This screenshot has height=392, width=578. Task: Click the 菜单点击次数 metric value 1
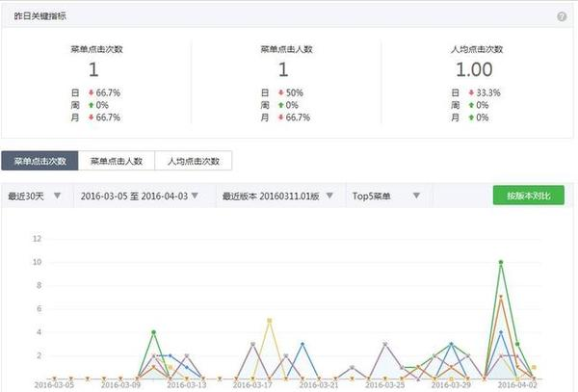[93, 69]
